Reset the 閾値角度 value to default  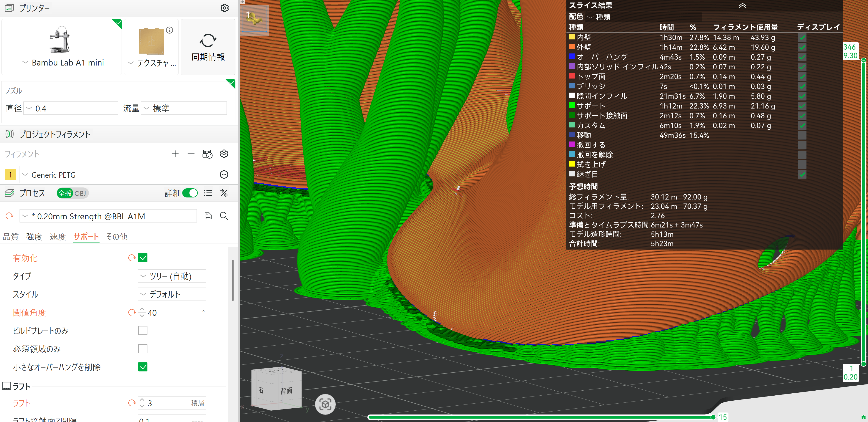[x=132, y=313]
